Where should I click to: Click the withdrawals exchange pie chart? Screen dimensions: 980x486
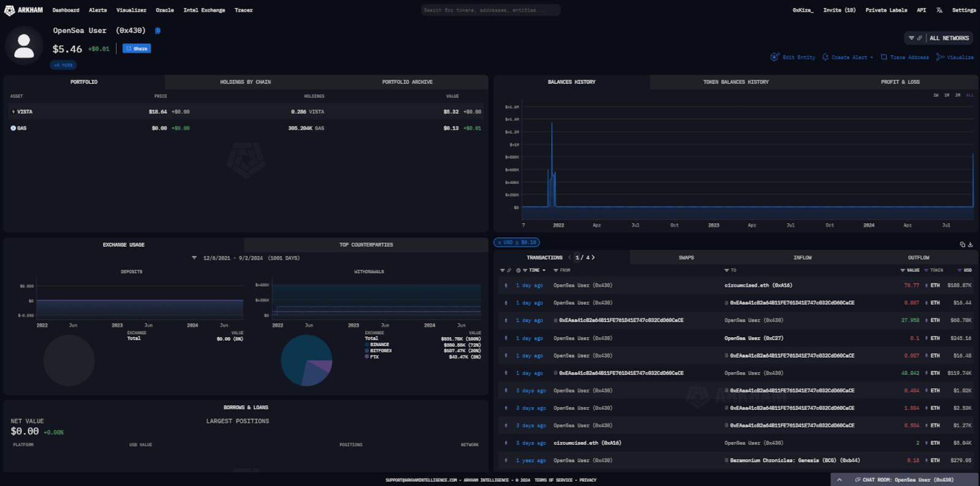(306, 360)
